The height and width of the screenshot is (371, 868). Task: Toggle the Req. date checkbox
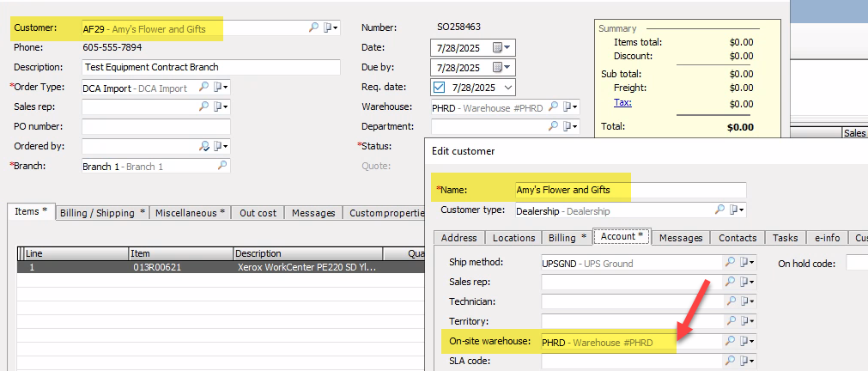pos(440,88)
